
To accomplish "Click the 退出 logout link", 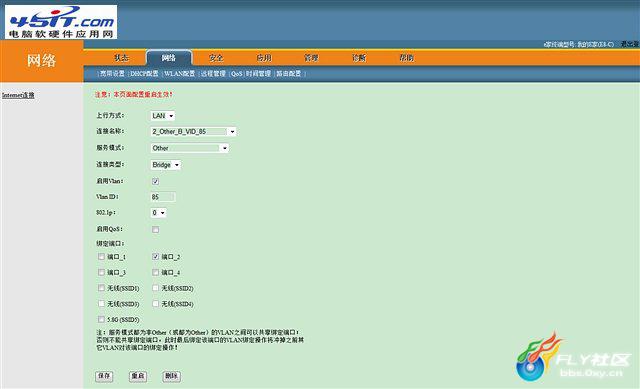I will click(x=630, y=44).
